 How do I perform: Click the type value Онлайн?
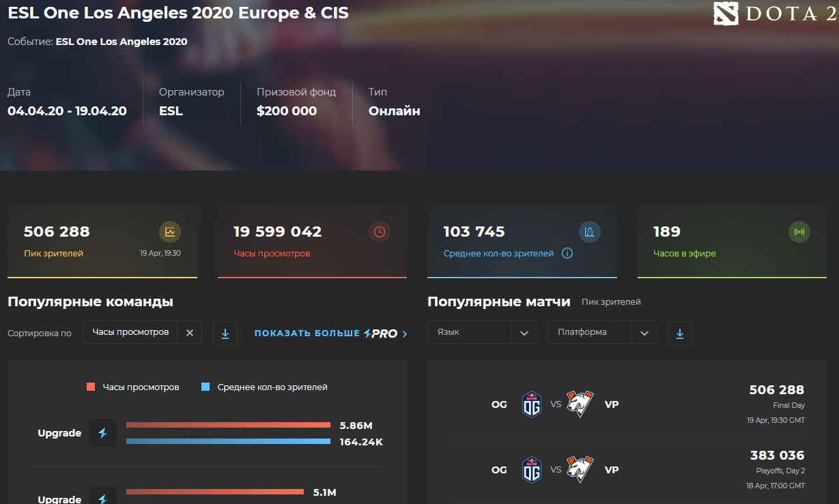(395, 111)
